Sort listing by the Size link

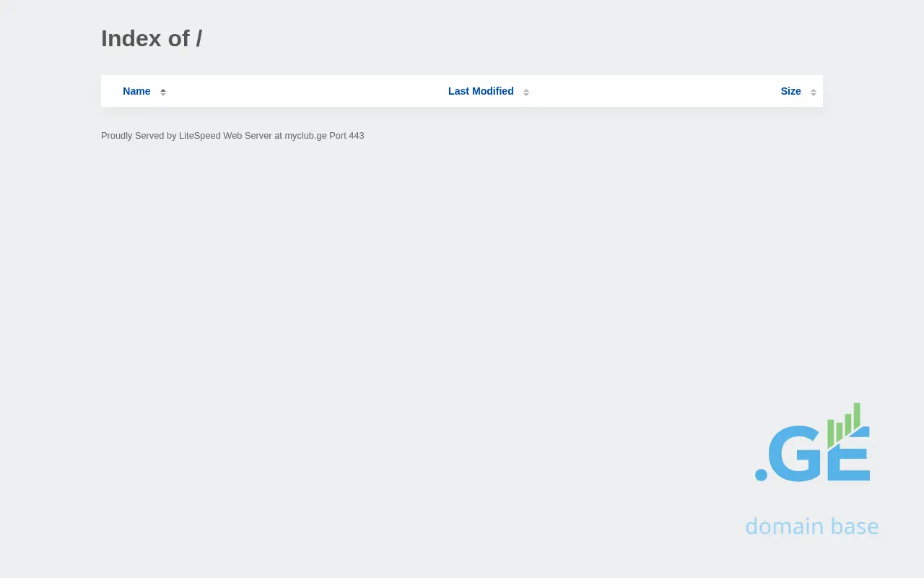pos(790,91)
